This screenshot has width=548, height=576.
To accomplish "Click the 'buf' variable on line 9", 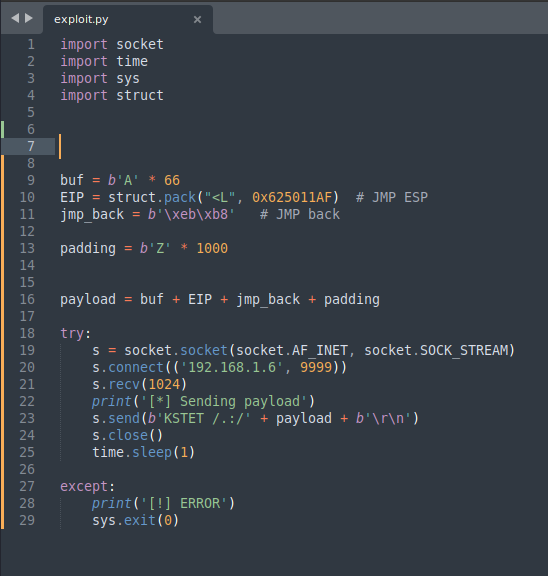I will pos(72,180).
